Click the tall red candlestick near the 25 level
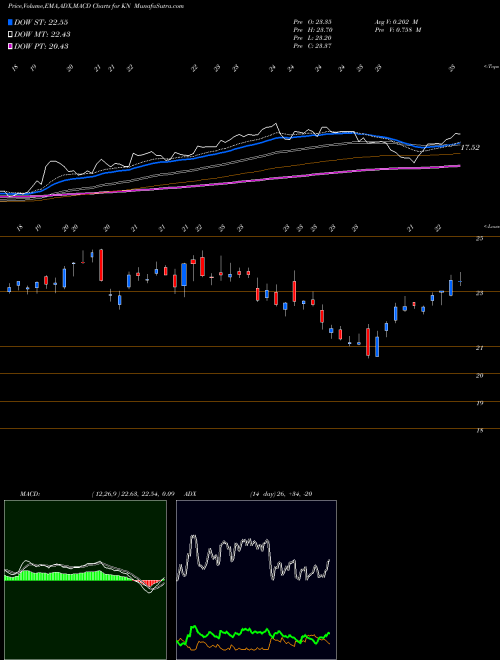500x660 pixels. [101, 265]
